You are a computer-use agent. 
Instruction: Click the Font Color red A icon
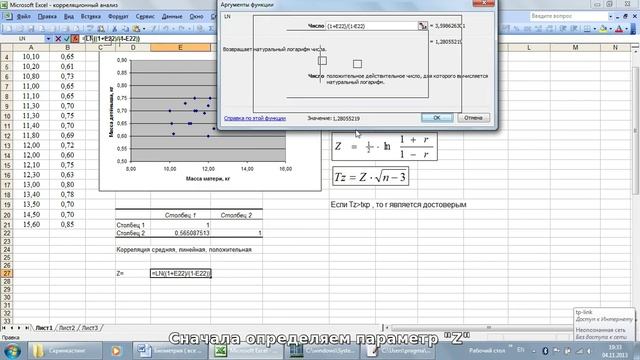(x=619, y=29)
